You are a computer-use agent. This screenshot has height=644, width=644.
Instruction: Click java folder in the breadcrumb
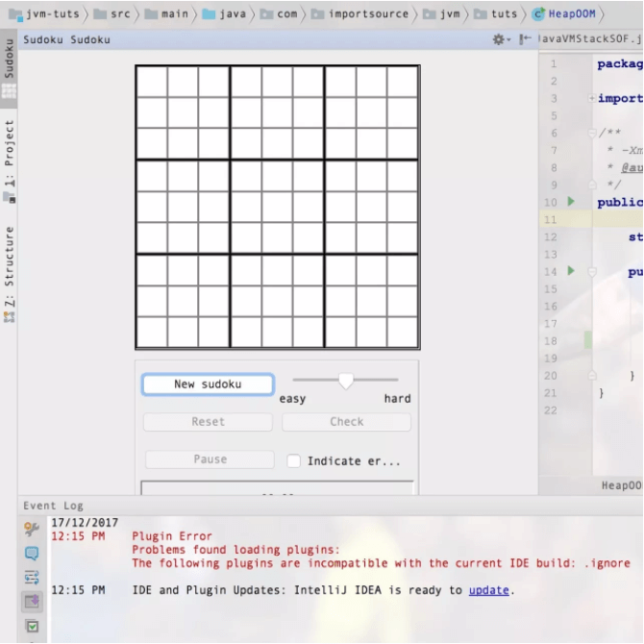[224, 14]
